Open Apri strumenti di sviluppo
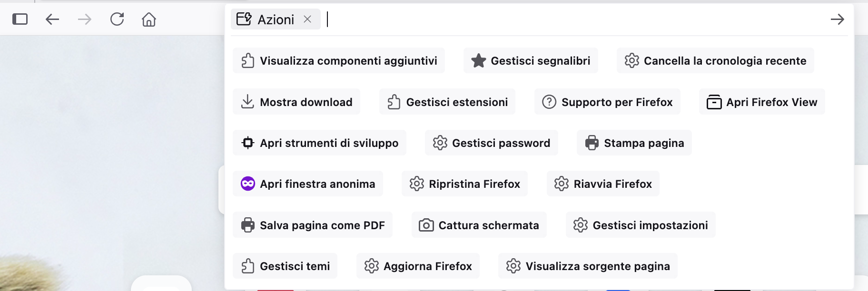 [319, 143]
